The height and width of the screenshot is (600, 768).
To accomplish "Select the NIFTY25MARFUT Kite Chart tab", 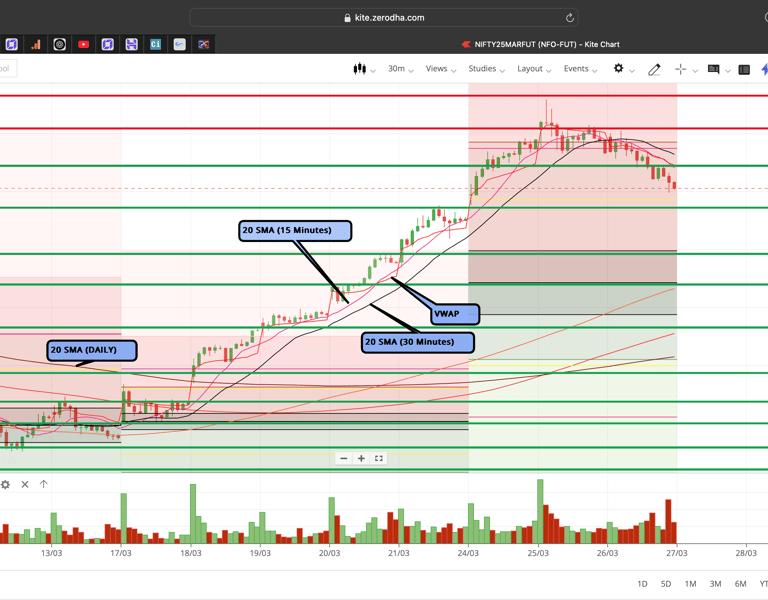I will [x=540, y=44].
